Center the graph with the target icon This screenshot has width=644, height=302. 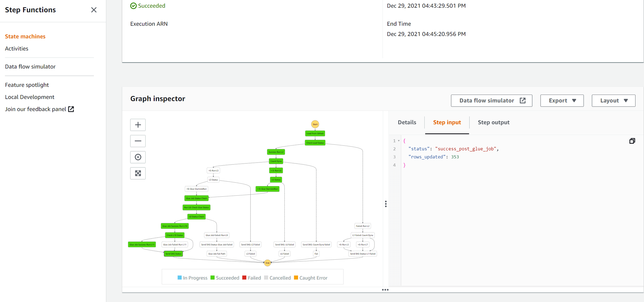(x=138, y=157)
